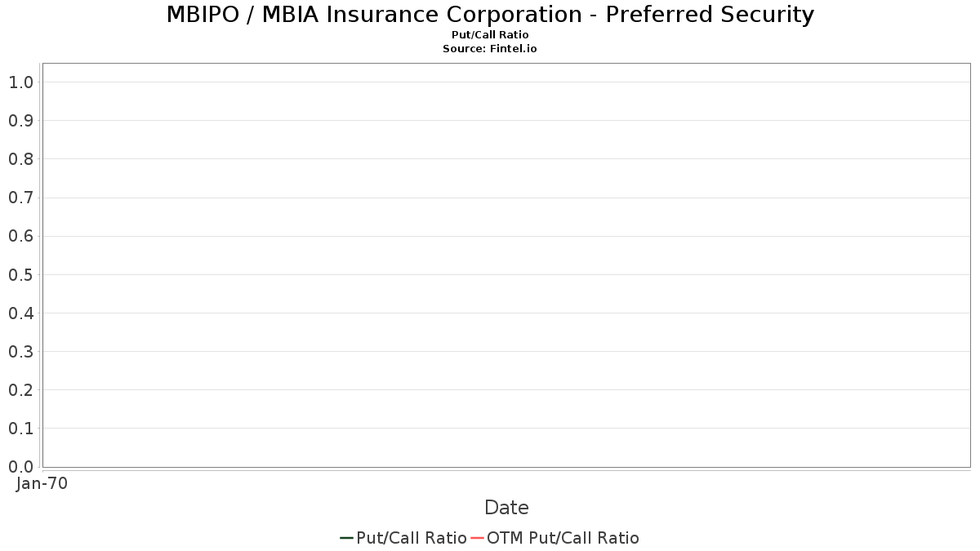This screenshot has width=980, height=551.
Task: Click the 0.9 y-axis tick label
Action: [x=20, y=121]
